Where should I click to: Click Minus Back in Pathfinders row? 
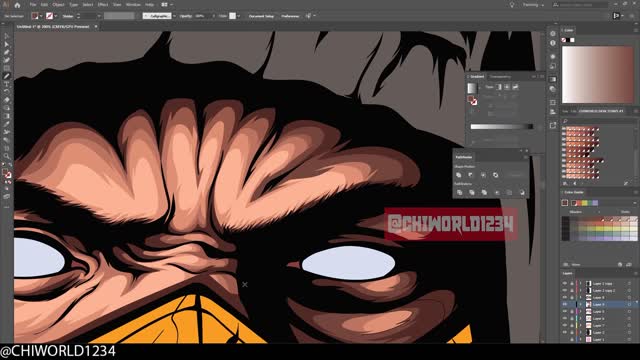tap(522, 192)
